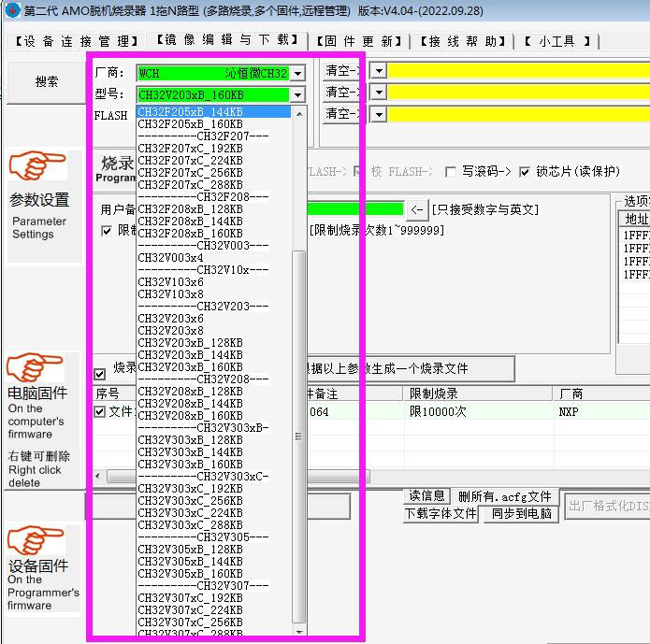Screen dimensions: 650x644
Task: Select CH32V208xB_144KB in list
Action: (214, 403)
